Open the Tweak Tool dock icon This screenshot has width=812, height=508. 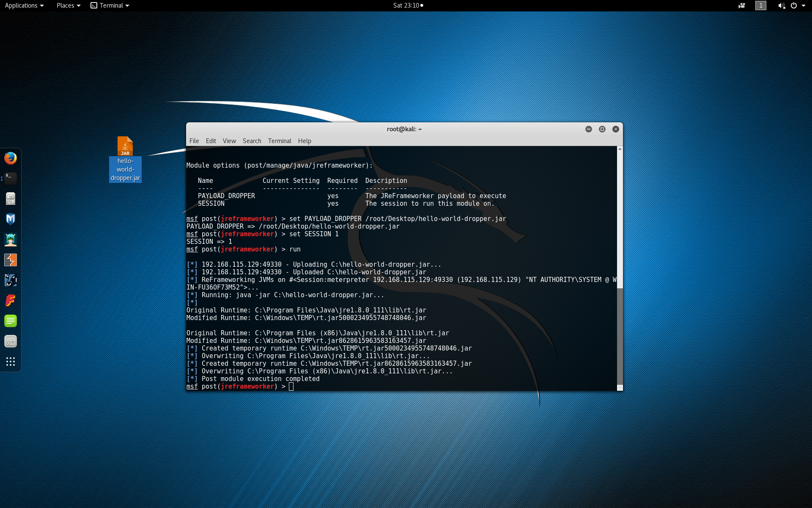[x=11, y=341]
